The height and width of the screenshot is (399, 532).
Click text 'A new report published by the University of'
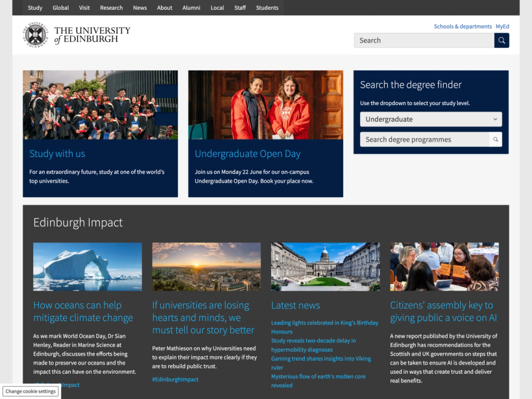444,336
